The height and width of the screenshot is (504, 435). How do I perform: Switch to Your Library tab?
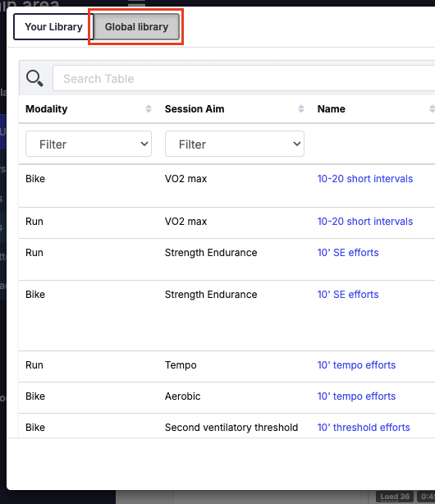click(x=53, y=27)
